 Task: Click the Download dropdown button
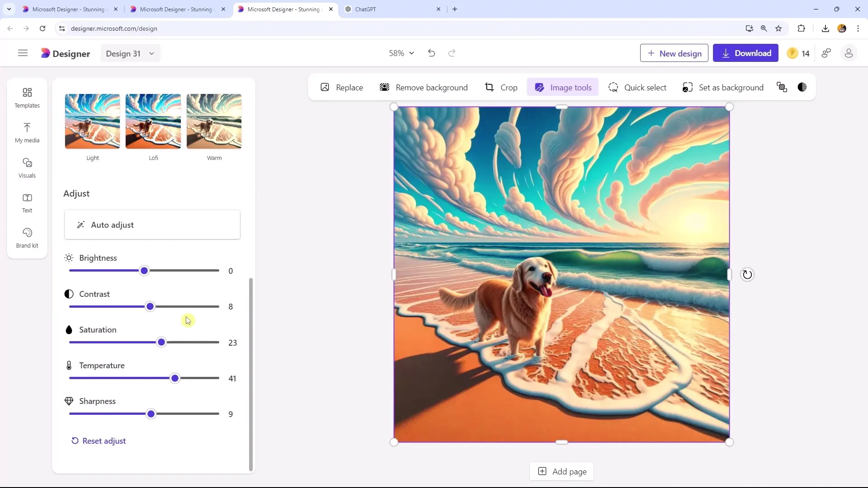point(747,53)
